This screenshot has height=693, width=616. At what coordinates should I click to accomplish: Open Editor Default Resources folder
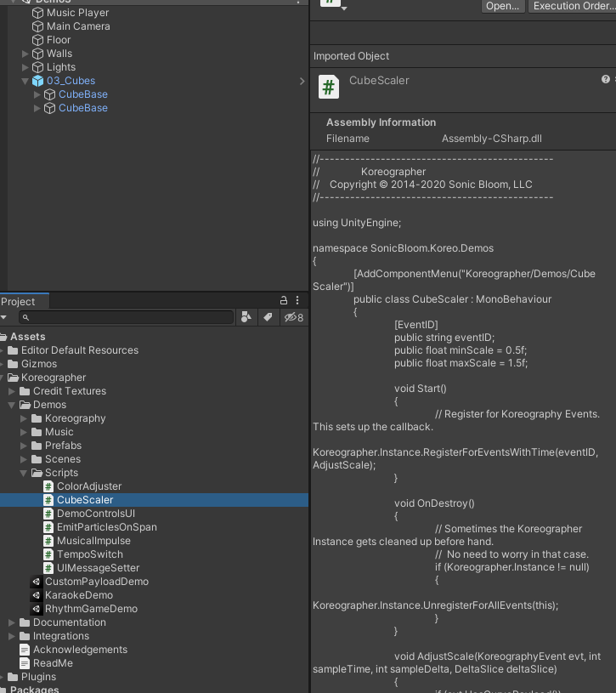[x=80, y=350]
